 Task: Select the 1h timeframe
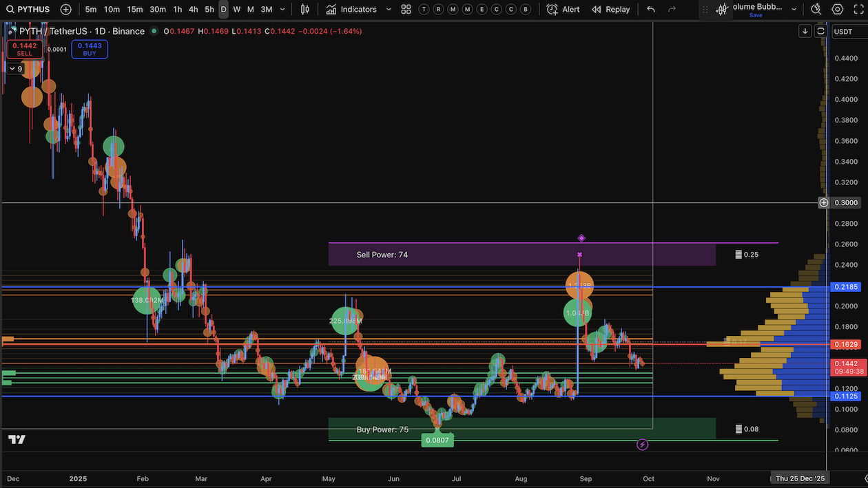point(176,9)
